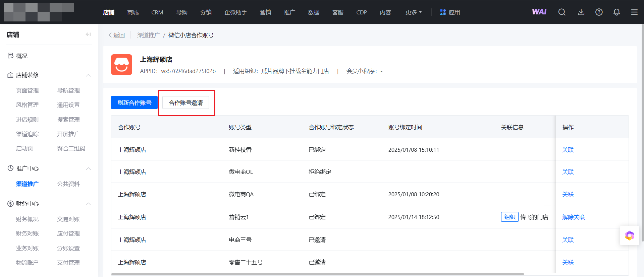644x277 pixels.
Task: Open the notifications bell
Action: tap(616, 12)
